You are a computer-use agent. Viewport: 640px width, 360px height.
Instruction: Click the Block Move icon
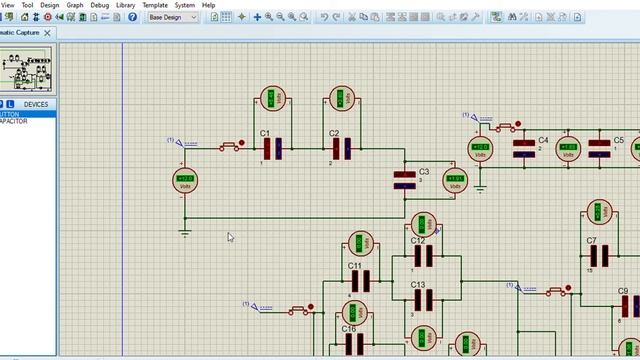(402, 17)
